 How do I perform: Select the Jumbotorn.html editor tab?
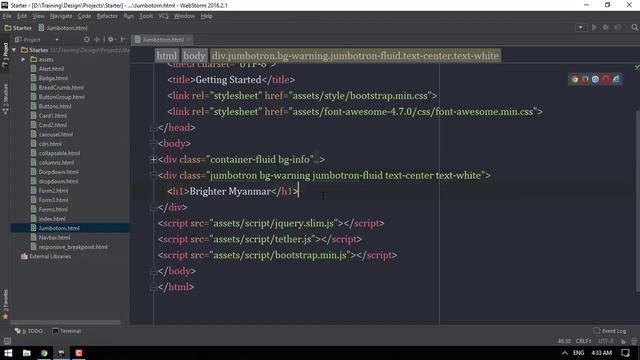[x=163, y=40]
